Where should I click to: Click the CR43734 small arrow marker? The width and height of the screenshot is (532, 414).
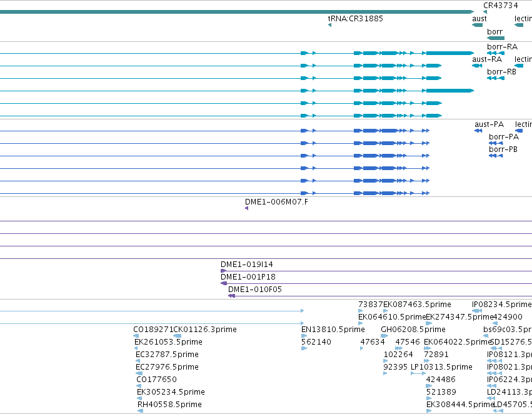pos(485,12)
